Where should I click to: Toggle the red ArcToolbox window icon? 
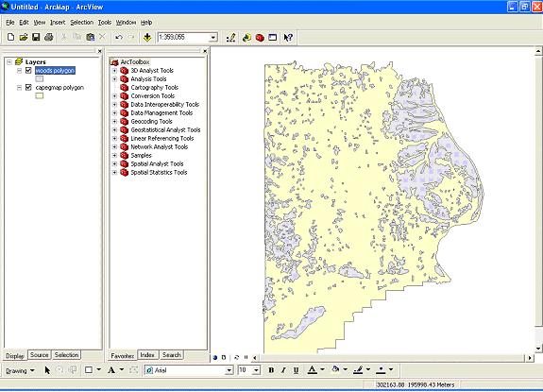click(x=260, y=37)
